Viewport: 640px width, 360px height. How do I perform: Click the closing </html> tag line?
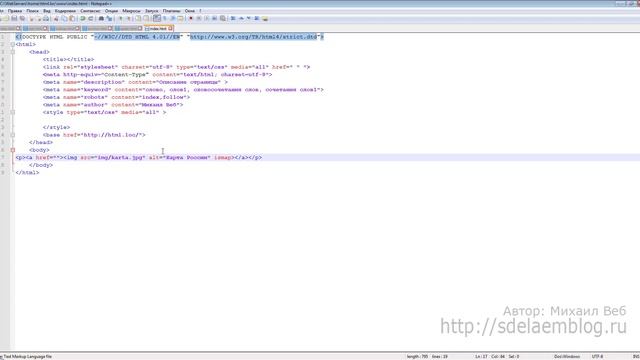click(x=27, y=173)
